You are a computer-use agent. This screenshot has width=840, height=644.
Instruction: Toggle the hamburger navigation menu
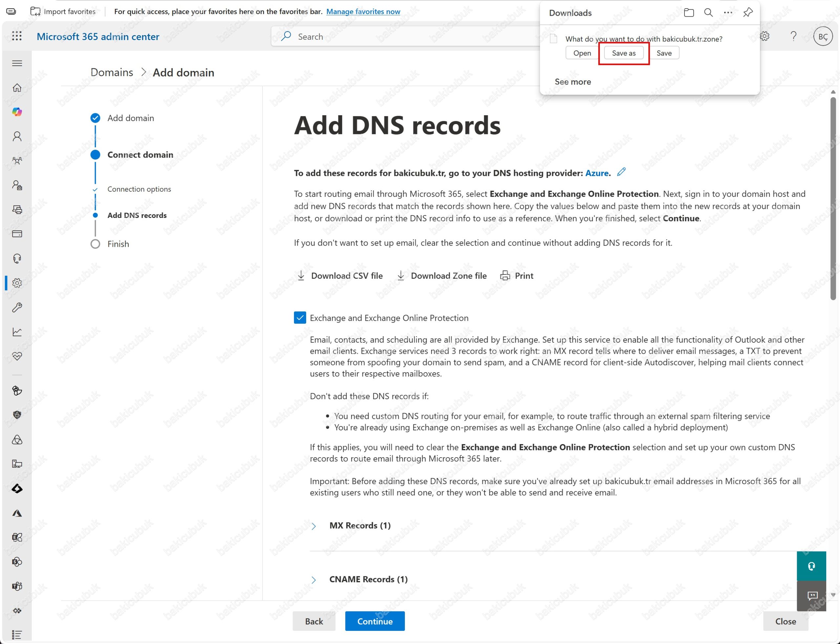[x=17, y=63]
